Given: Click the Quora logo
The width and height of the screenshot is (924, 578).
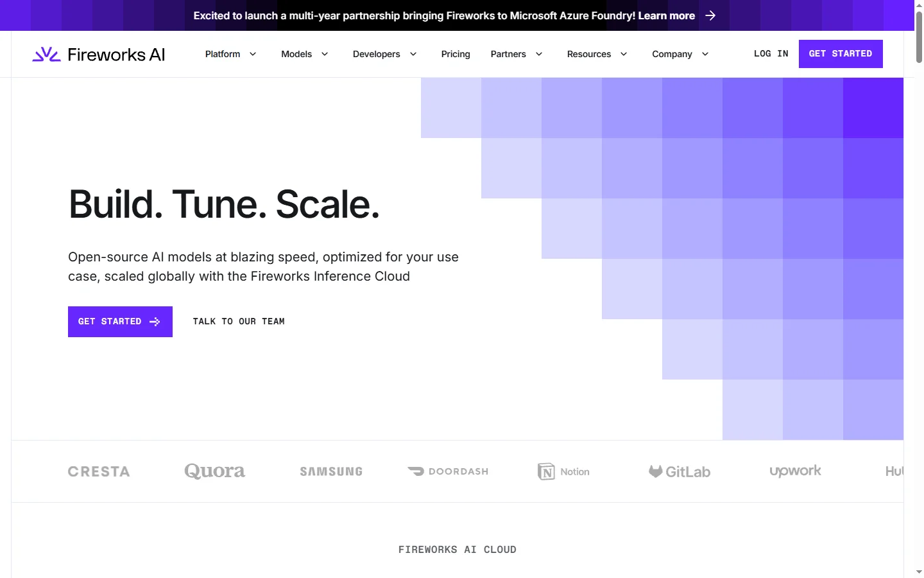Looking at the screenshot, I should click(214, 471).
